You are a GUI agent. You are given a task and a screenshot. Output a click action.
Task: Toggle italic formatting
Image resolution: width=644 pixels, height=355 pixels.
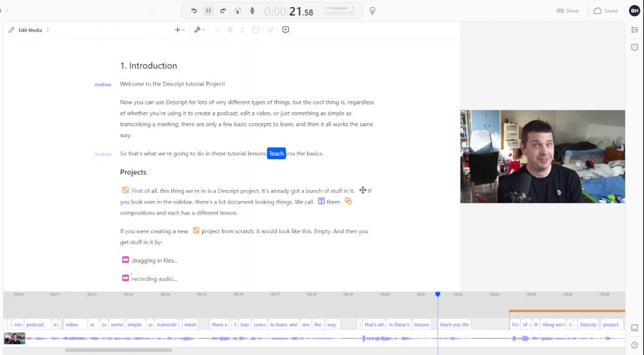point(242,30)
